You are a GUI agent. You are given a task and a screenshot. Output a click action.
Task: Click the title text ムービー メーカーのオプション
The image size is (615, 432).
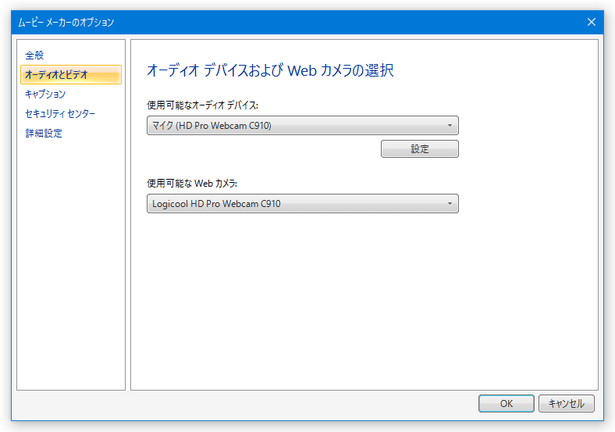tap(66, 22)
